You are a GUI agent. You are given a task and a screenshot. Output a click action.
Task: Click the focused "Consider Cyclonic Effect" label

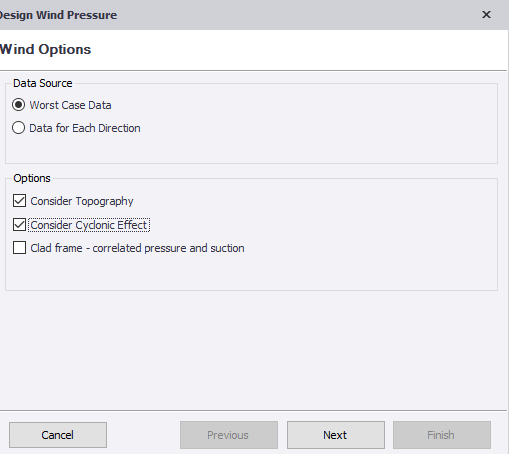point(89,225)
